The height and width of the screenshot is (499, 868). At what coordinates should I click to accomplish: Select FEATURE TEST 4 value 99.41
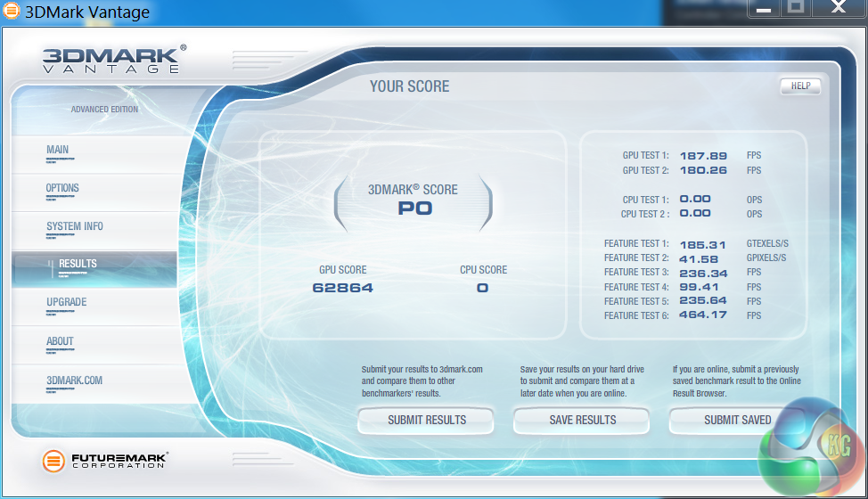pyautogui.click(x=699, y=287)
